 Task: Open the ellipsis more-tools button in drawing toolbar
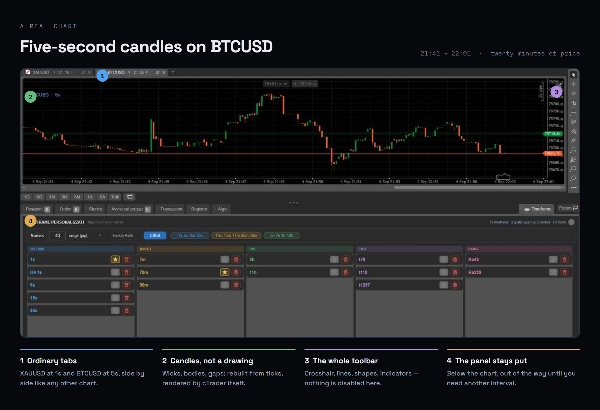click(573, 188)
